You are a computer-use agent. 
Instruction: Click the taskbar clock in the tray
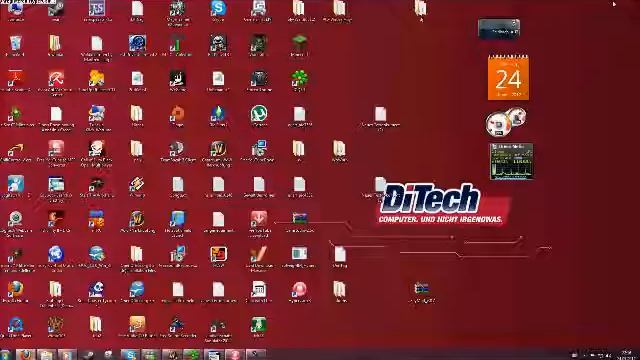coord(626,355)
